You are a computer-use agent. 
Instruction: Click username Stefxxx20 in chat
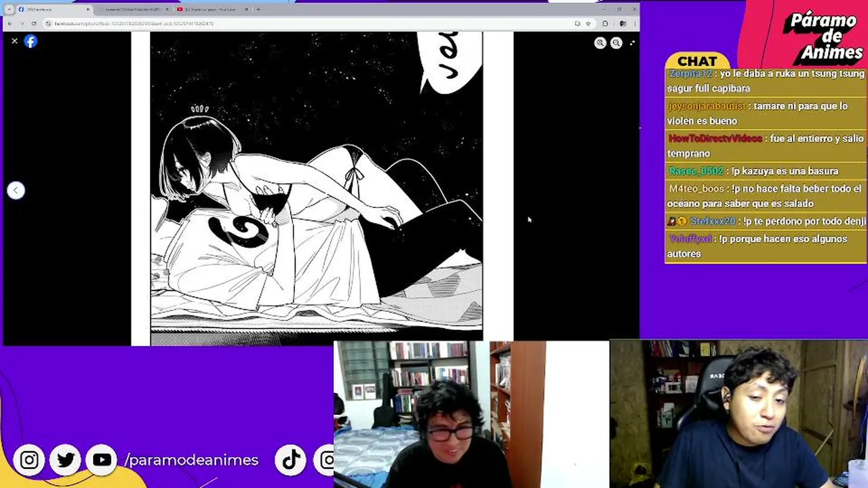(x=713, y=221)
